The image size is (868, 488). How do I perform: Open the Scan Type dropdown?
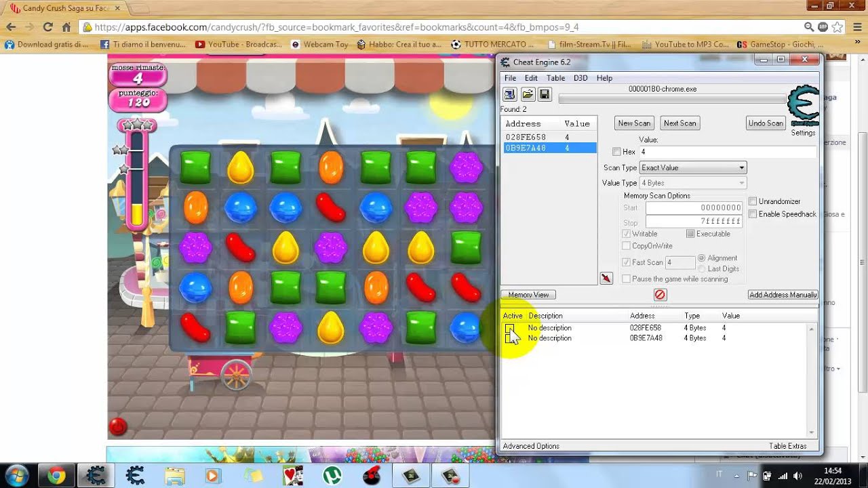tap(692, 167)
